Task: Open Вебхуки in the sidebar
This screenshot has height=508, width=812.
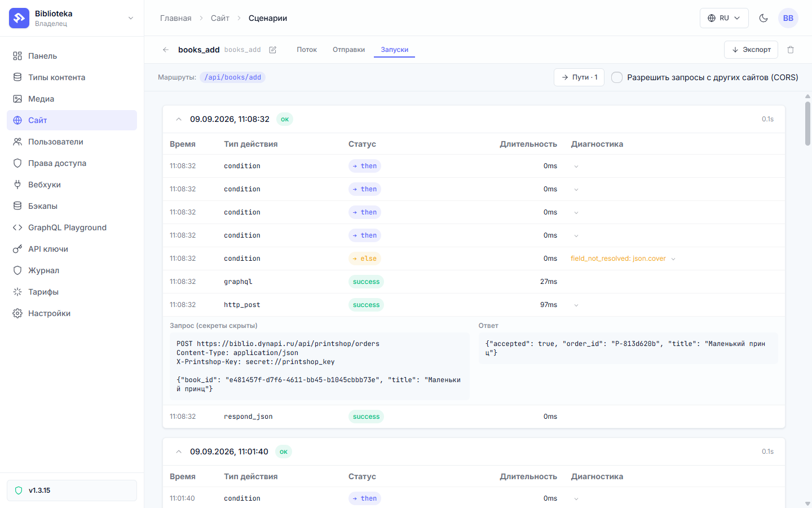Action: coord(72,185)
